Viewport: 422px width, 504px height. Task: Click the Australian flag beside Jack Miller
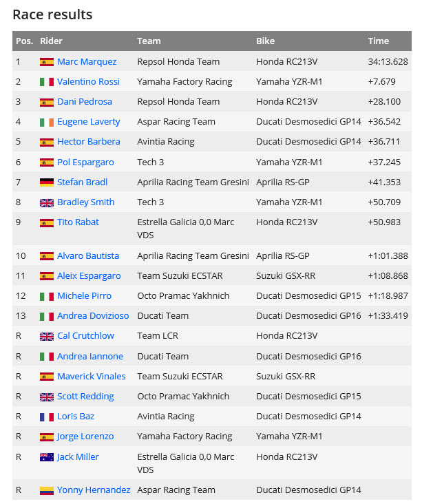47,457
